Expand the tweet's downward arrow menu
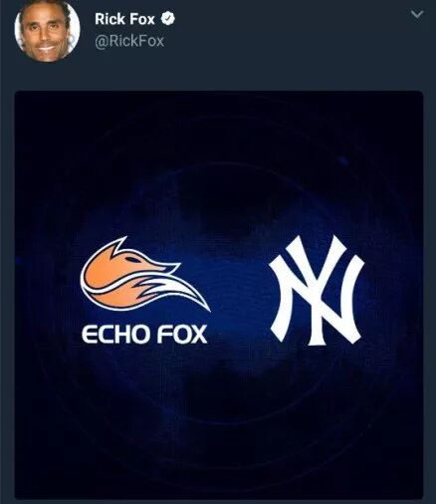436x504 pixels. coord(417,14)
